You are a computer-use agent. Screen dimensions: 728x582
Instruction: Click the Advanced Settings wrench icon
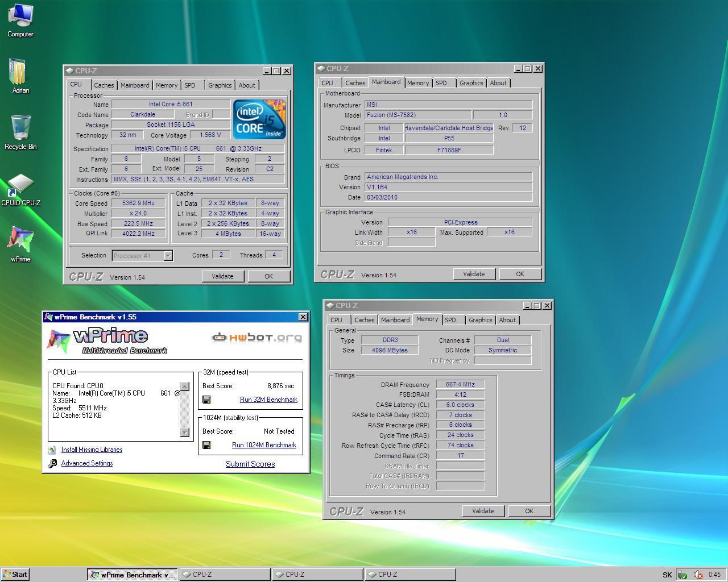pyautogui.click(x=52, y=464)
